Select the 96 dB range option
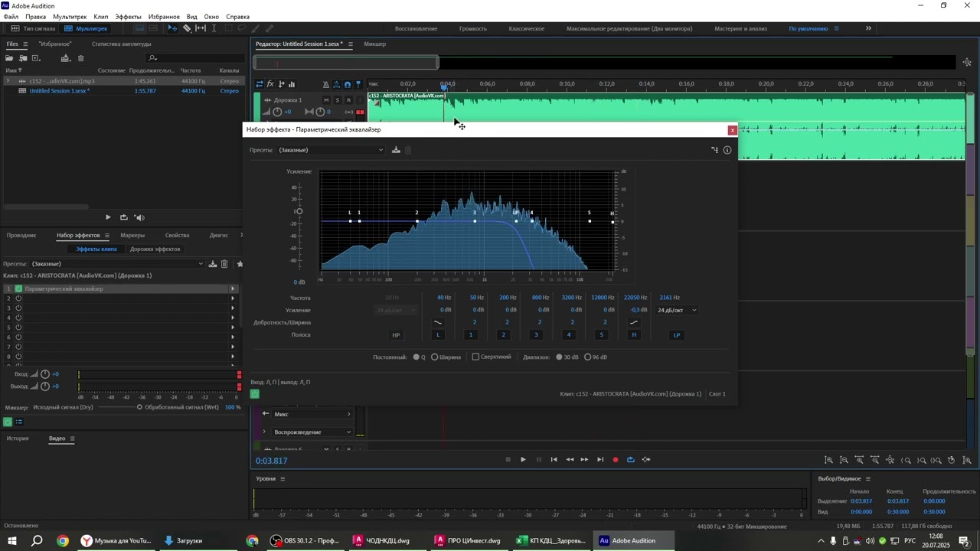 coord(588,357)
